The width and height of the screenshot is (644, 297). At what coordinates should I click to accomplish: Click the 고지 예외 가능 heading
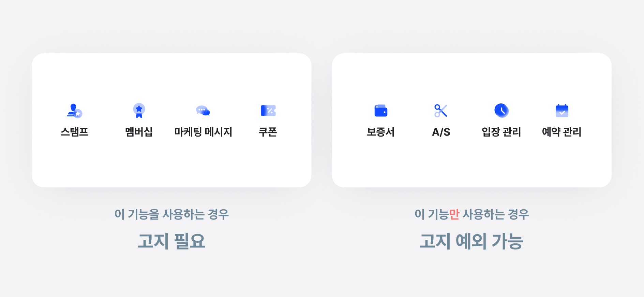[x=471, y=241]
